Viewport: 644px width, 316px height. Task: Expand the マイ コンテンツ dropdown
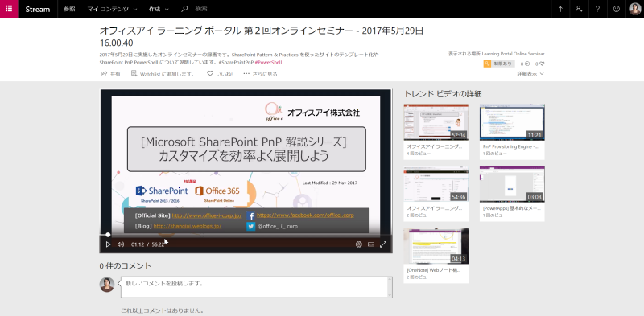[x=112, y=9]
